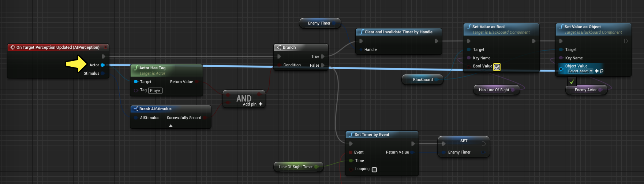Viewport: 644px width, 184px height.
Task: Toggle the Looping checkbox on Set Timer
Action: click(374, 169)
